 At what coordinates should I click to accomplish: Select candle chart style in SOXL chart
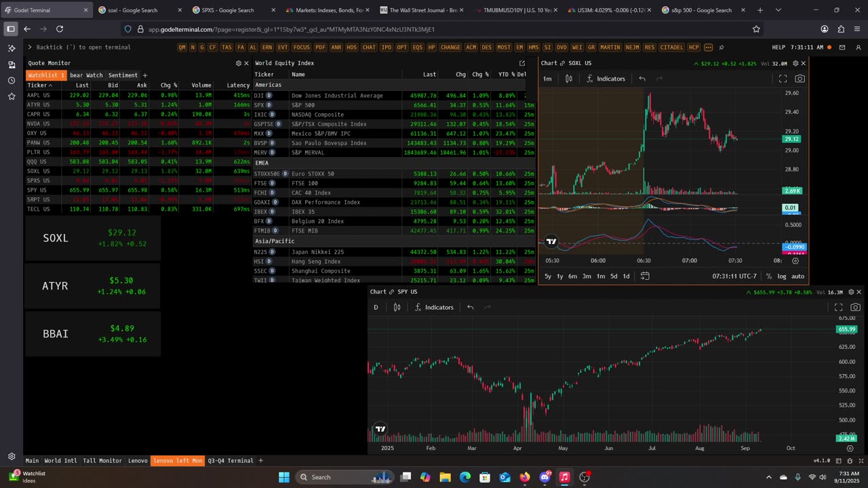569,79
